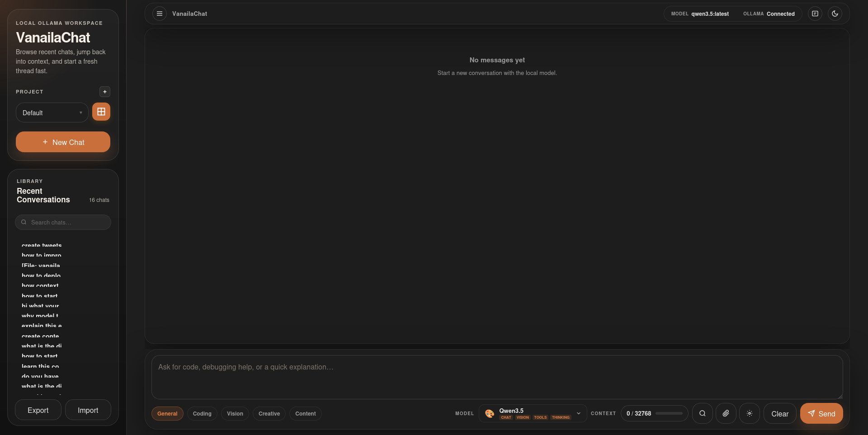Click the Import button
868x435 pixels.
coord(88,410)
